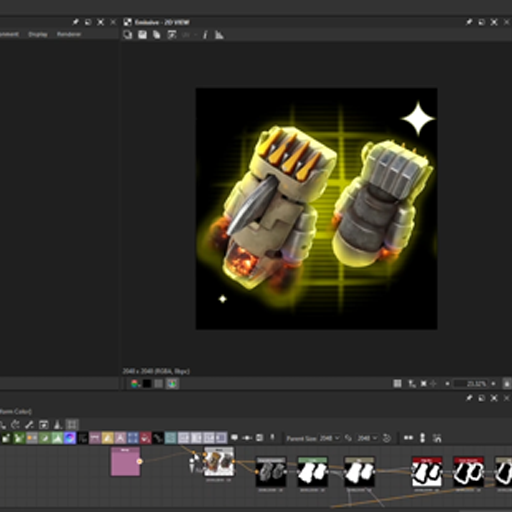Open the histogram icon in 2D view toolbar
Viewport: 512px width, 512px height.
click(219, 35)
